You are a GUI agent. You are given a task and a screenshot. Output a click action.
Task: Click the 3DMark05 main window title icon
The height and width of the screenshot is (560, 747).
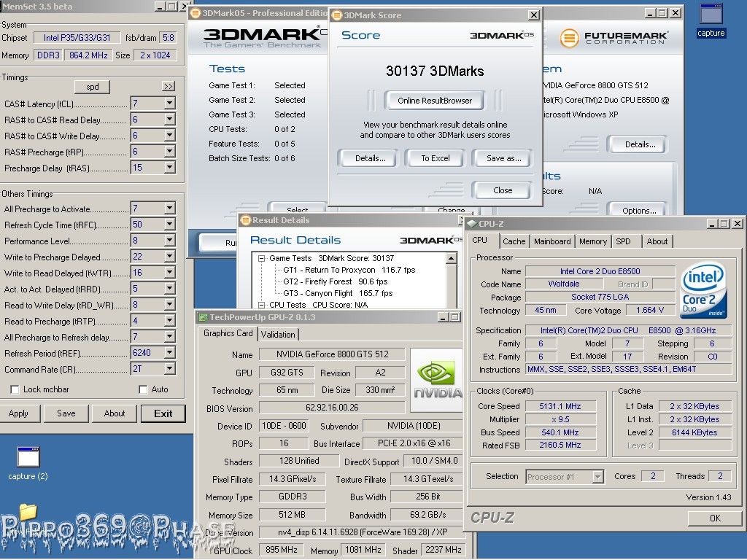[x=196, y=13]
